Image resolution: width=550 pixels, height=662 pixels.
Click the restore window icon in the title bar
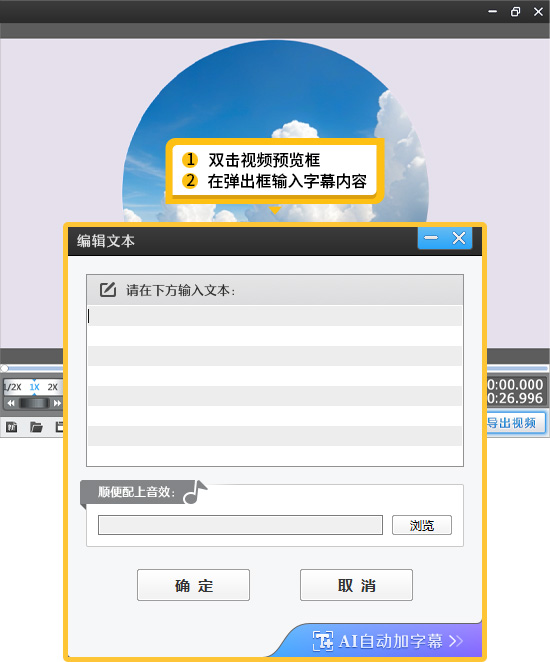point(515,12)
